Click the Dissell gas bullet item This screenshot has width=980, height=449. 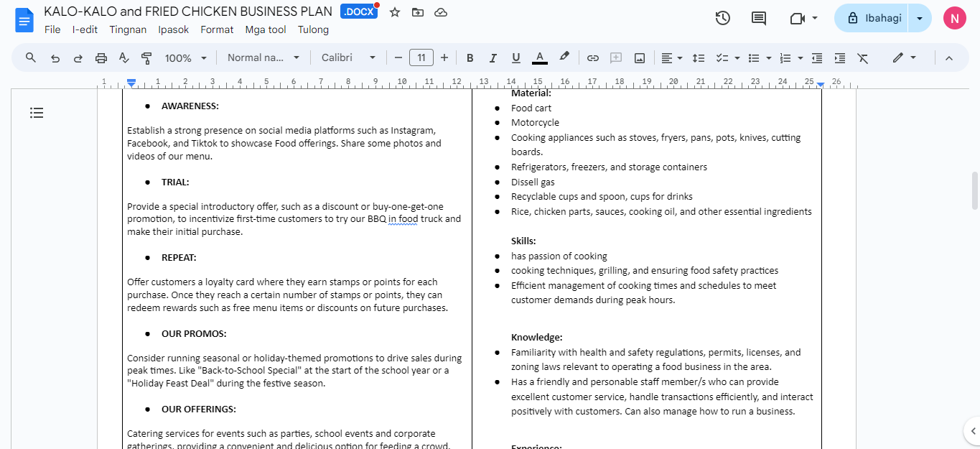click(x=533, y=182)
